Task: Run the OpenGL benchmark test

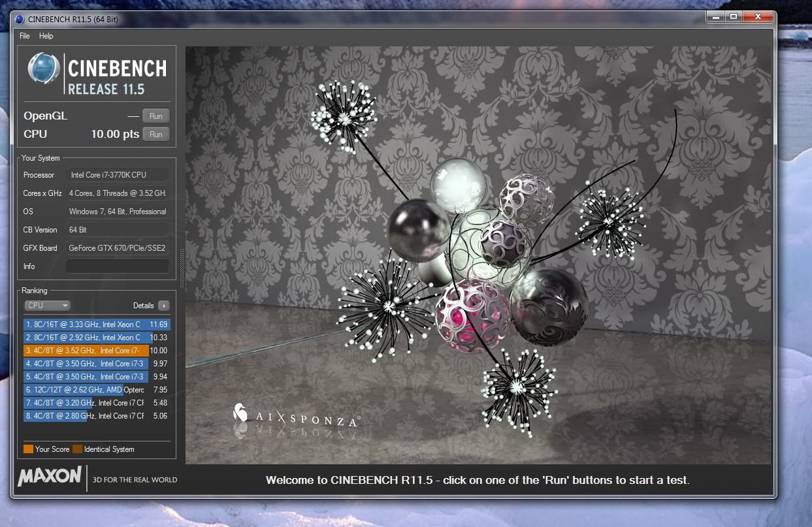Action: 155,116
